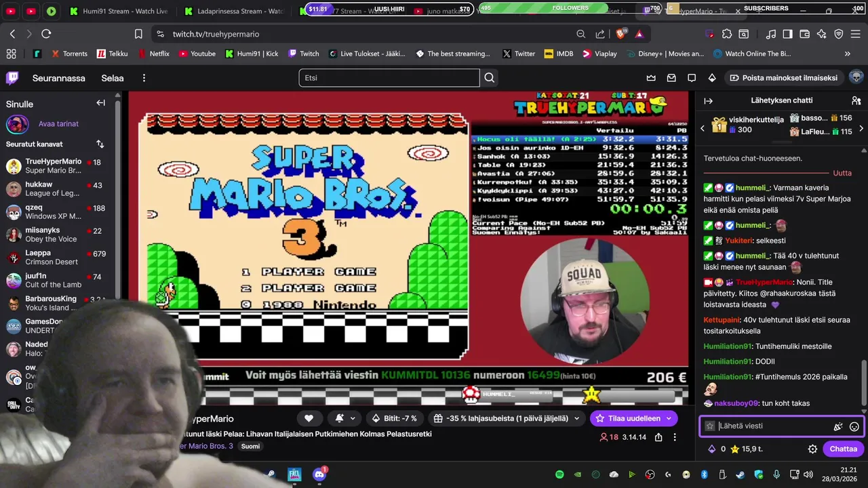Open Avaa tarinat stories link

pyautogui.click(x=58, y=124)
